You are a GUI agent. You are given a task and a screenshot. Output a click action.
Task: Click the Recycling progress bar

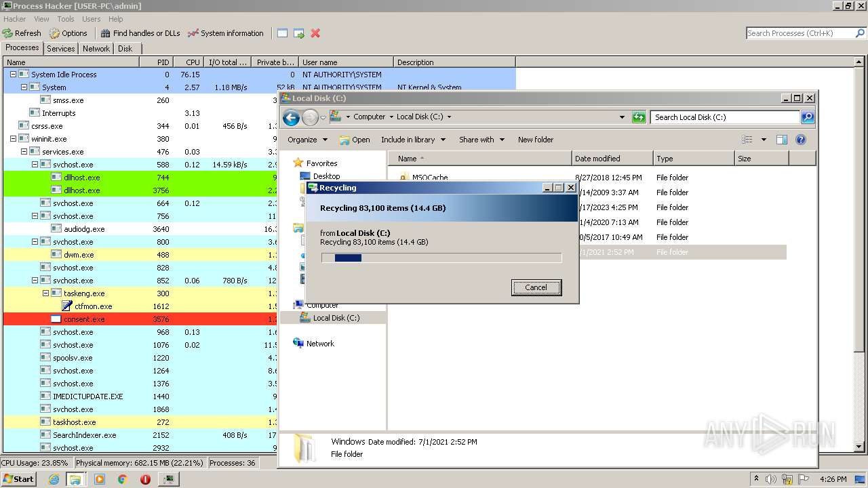[x=441, y=258]
